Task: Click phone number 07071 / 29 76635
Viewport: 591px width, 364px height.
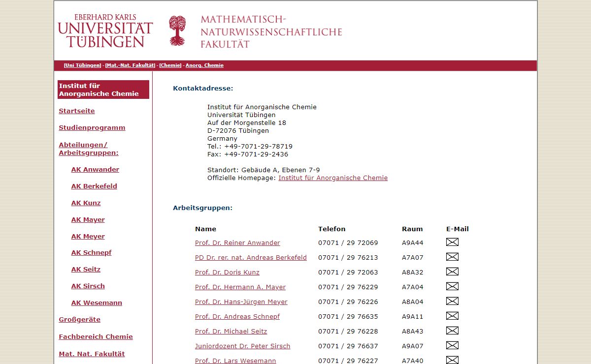Action: point(348,317)
